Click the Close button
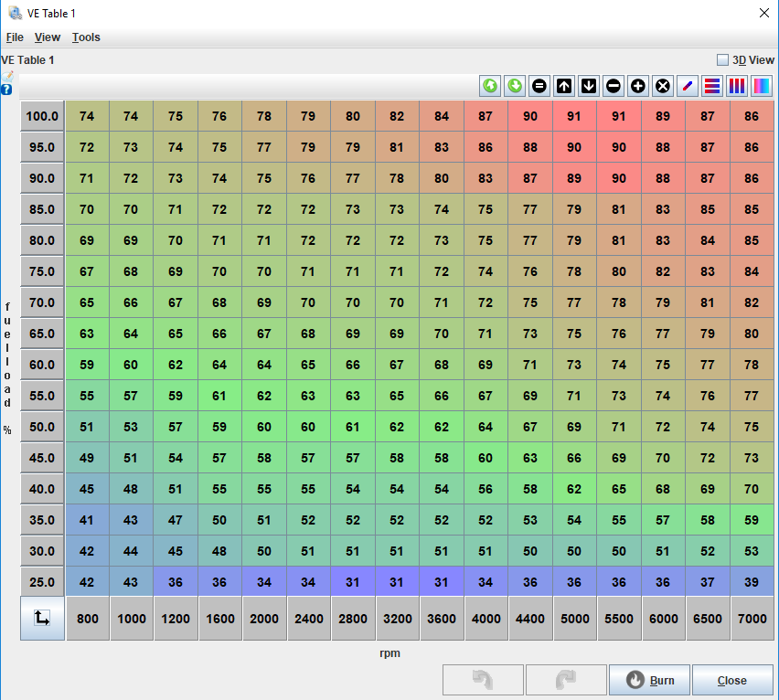779x700 pixels. 731,680
